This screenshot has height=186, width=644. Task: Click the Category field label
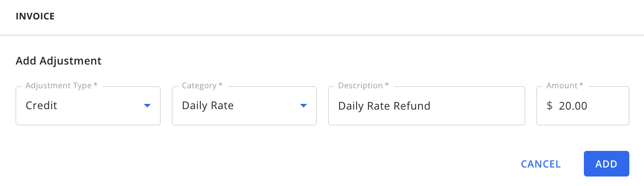(x=202, y=86)
